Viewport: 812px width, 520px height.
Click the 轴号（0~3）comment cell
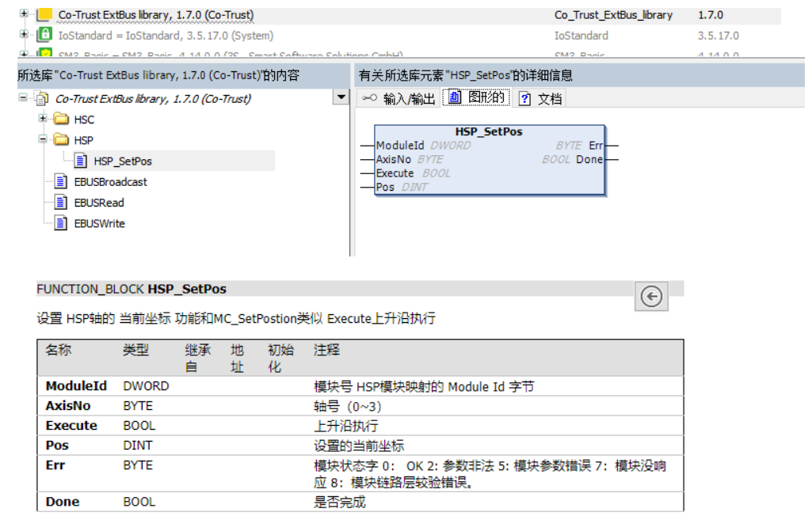[x=348, y=407]
